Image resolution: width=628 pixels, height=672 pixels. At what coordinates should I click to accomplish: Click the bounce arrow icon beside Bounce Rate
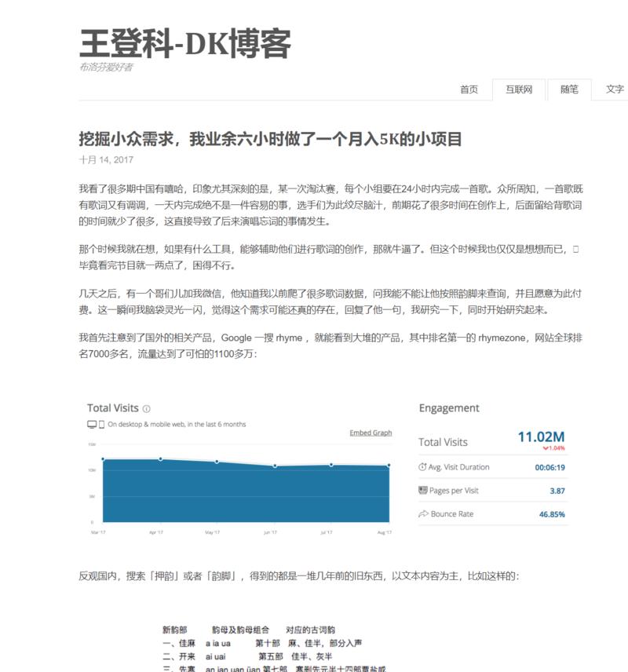click(x=424, y=512)
